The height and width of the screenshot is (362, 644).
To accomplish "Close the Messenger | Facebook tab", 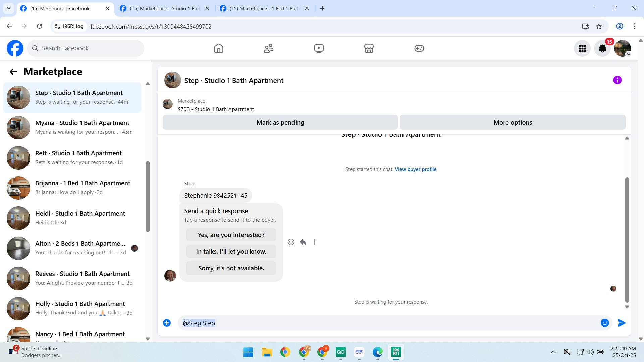I will [107, 9].
